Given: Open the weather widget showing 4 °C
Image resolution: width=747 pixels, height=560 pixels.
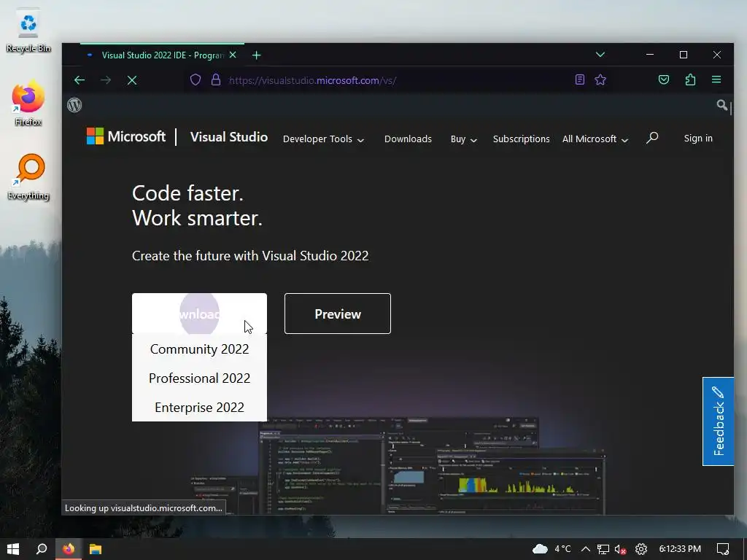Looking at the screenshot, I should point(551,549).
